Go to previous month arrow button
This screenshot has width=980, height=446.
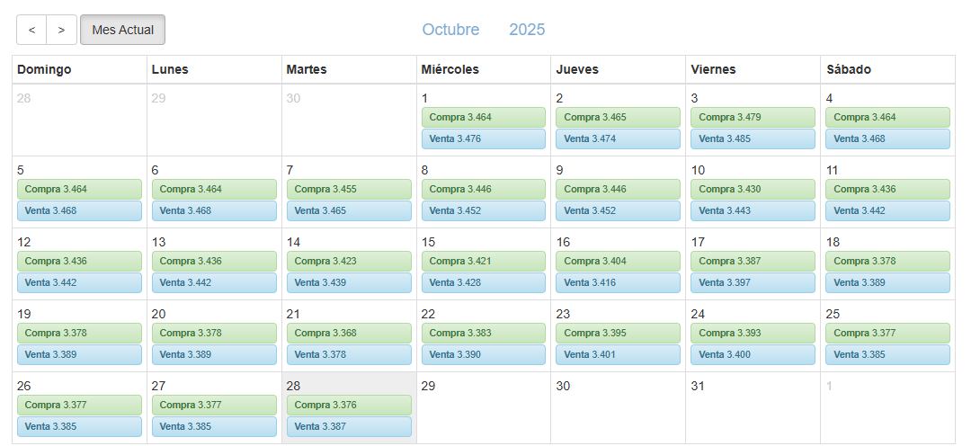(31, 30)
